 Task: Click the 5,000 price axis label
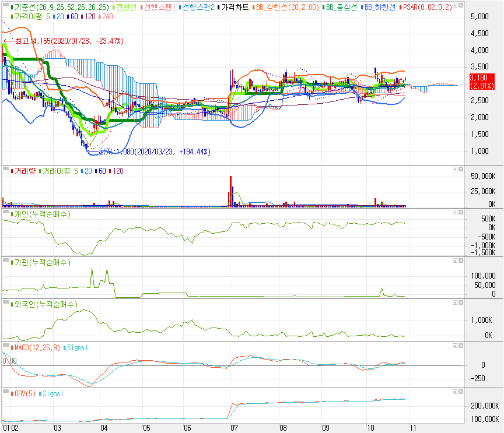[480, 17]
